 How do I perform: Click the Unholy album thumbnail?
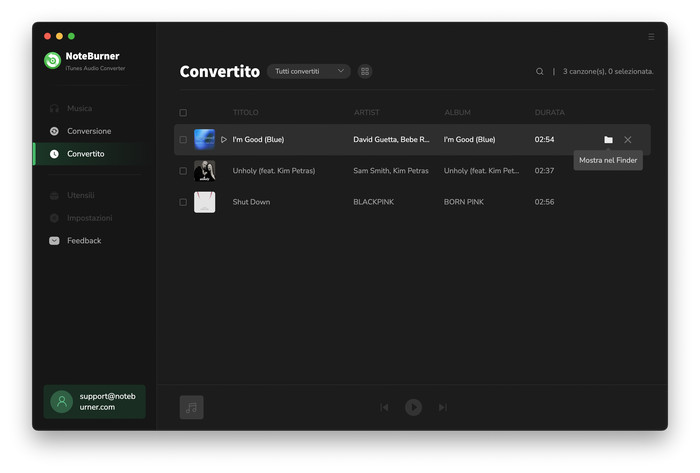tap(204, 171)
